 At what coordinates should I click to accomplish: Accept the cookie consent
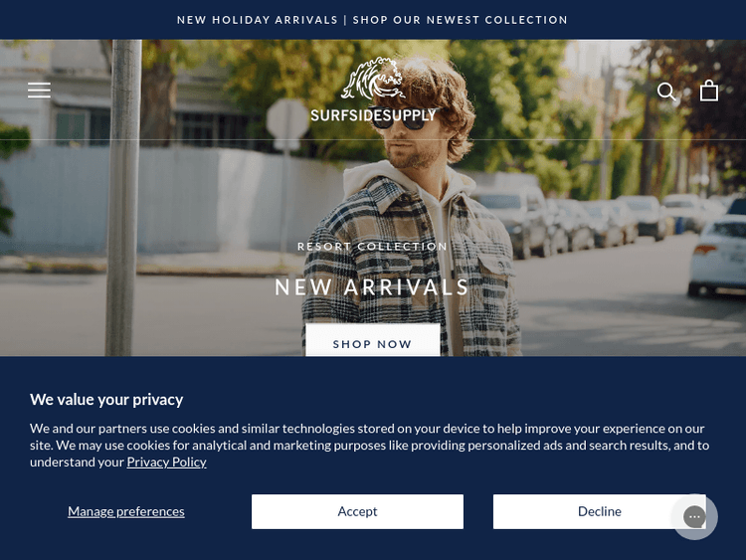point(357,511)
